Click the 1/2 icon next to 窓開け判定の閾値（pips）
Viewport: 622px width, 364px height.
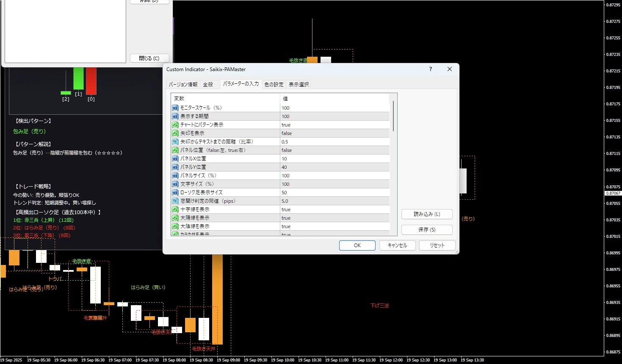pyautogui.click(x=175, y=201)
